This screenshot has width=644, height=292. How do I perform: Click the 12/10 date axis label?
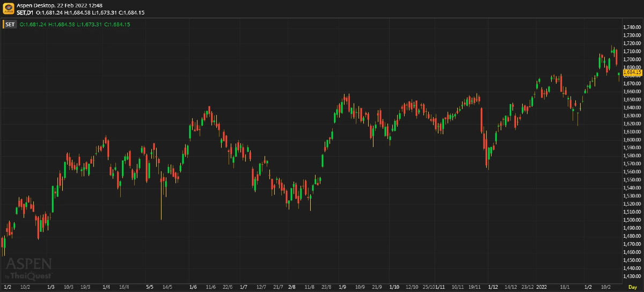click(x=413, y=288)
